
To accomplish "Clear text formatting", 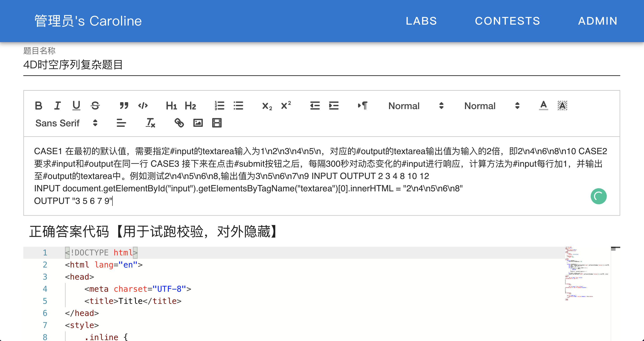I will [150, 123].
